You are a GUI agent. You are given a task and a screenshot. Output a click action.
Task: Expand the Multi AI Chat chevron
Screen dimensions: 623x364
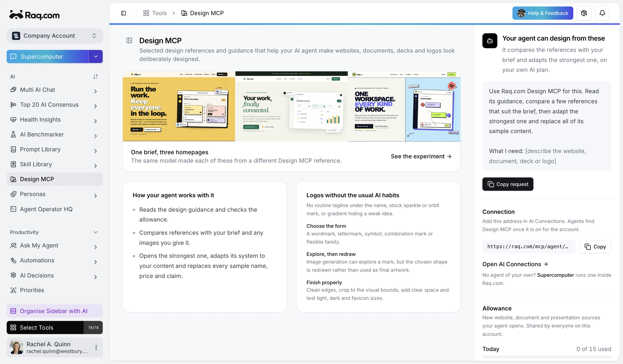coord(95,91)
